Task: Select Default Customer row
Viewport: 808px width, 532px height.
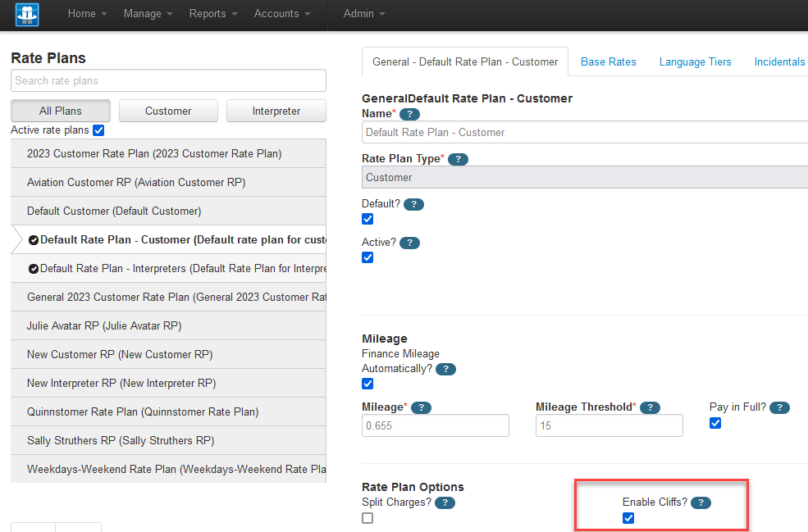Action: [168, 211]
